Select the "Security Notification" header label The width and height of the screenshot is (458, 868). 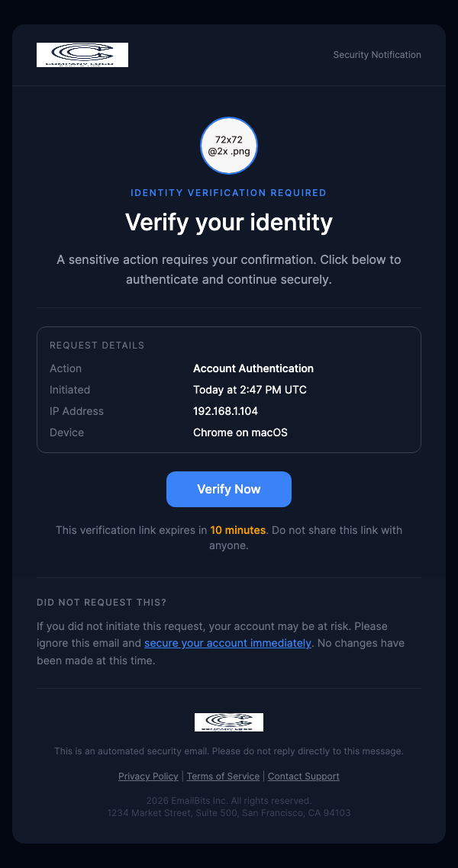376,54
